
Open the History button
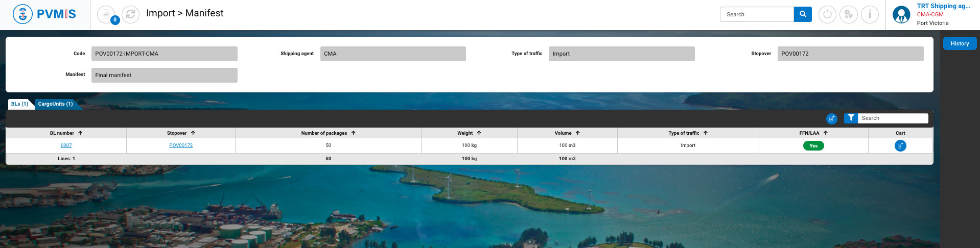(959, 44)
